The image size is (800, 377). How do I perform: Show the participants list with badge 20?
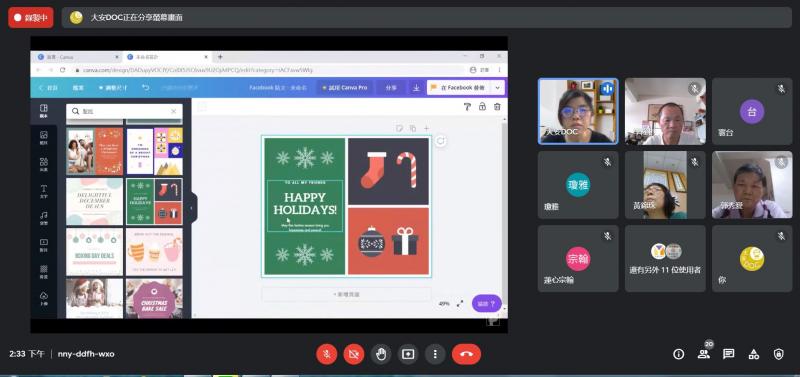(x=704, y=354)
